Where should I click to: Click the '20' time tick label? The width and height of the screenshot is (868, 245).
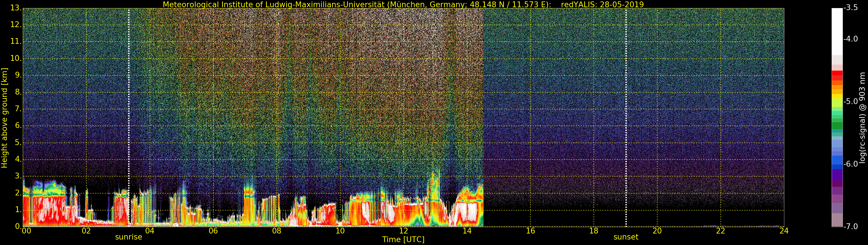coord(657,231)
